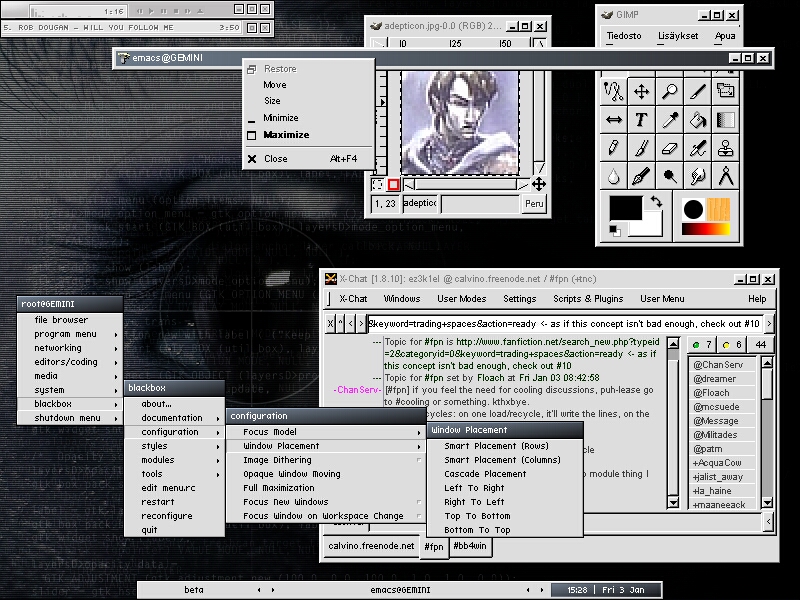
Task: Select the Eraser tool in GIMP toolbox
Action: (x=669, y=148)
